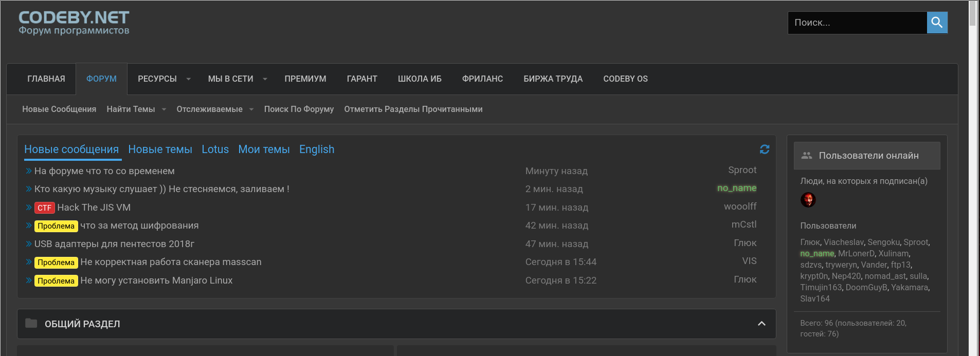Click Отметить разделы прочитанными link
The image size is (980, 356).
pos(413,109)
